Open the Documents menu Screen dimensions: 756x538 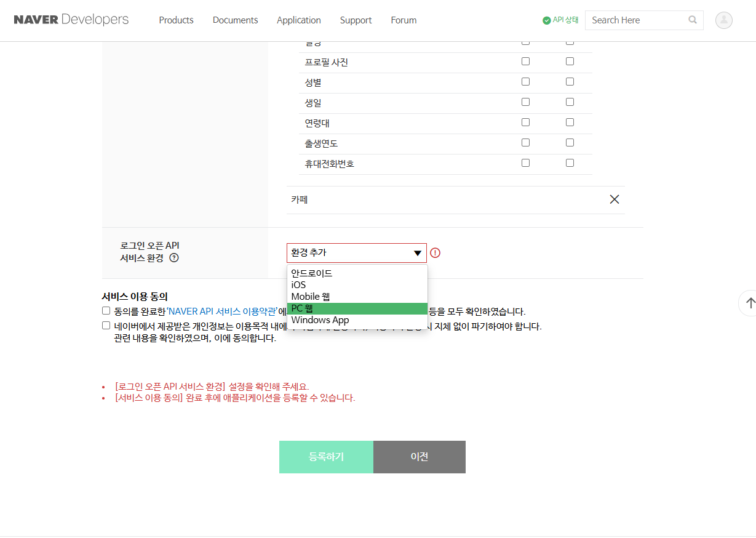tap(235, 20)
